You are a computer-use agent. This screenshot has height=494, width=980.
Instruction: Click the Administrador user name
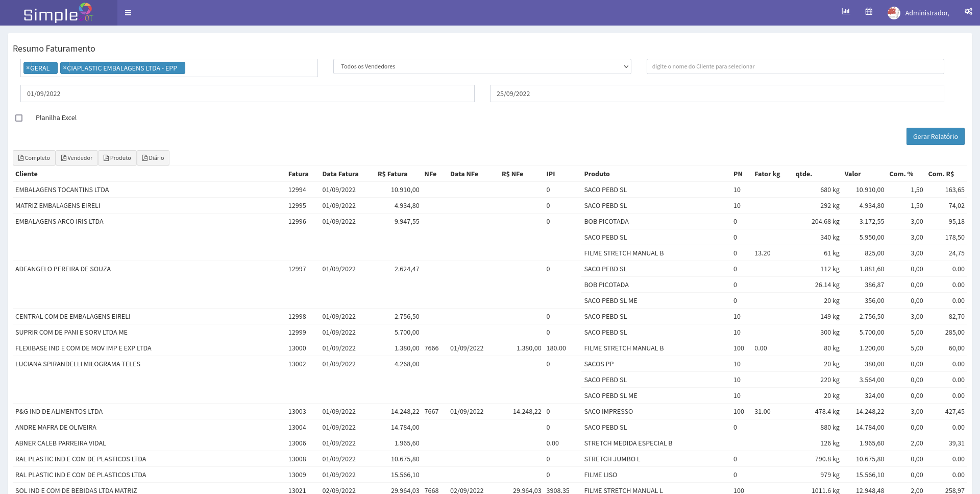[x=927, y=13]
